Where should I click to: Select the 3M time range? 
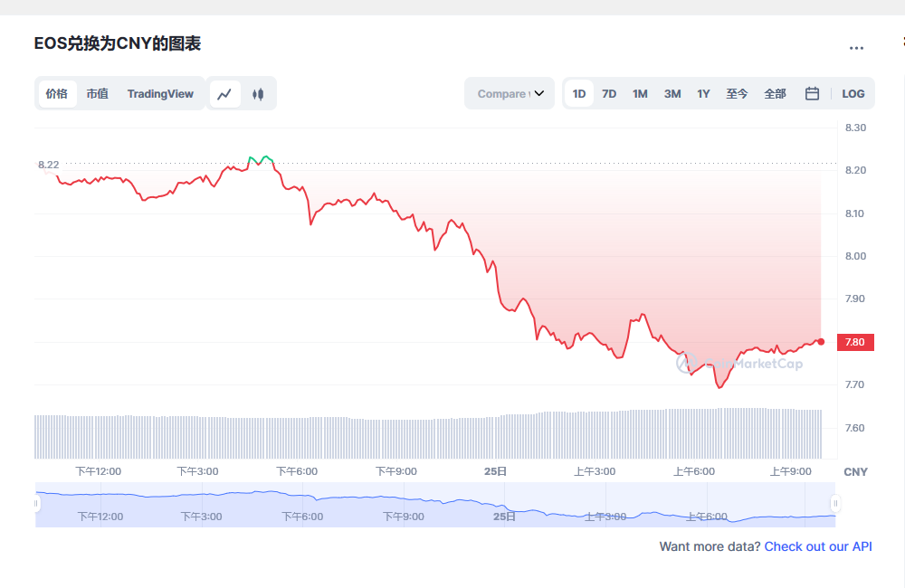[x=672, y=93]
